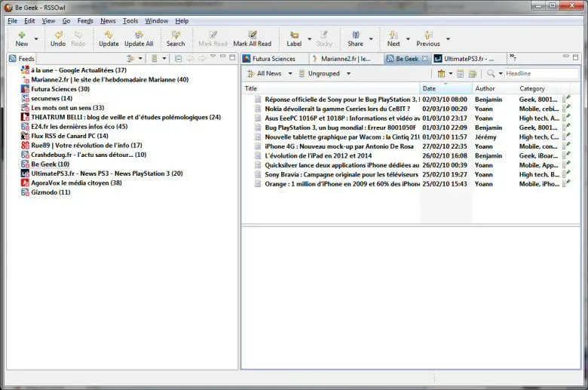Click the Share toolbar icon
Screen dimensions: 588x390
[355, 38]
